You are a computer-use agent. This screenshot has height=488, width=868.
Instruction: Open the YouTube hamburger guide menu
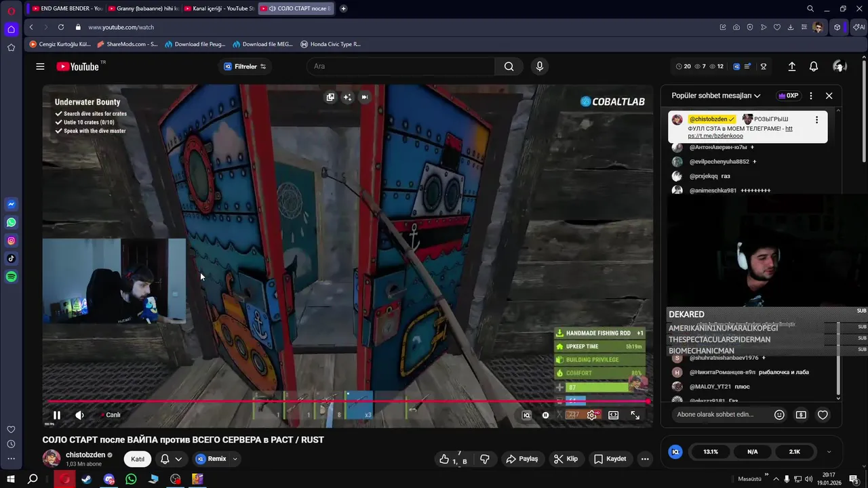click(40, 66)
